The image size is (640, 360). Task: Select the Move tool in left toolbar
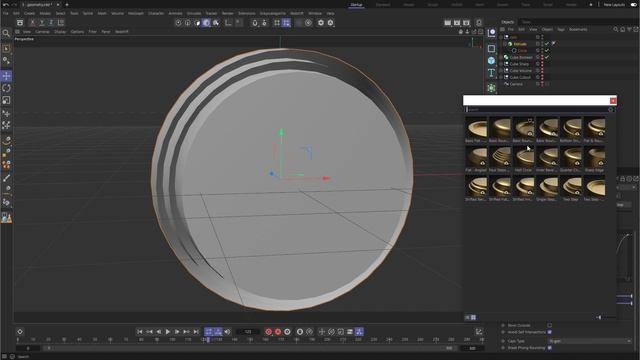pyautogui.click(x=6, y=76)
